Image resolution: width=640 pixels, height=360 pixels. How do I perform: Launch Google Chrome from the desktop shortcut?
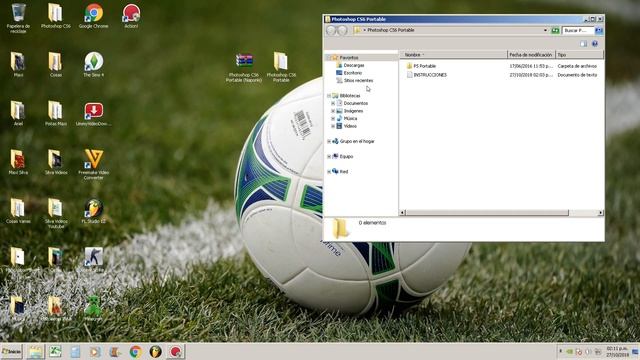click(93, 16)
